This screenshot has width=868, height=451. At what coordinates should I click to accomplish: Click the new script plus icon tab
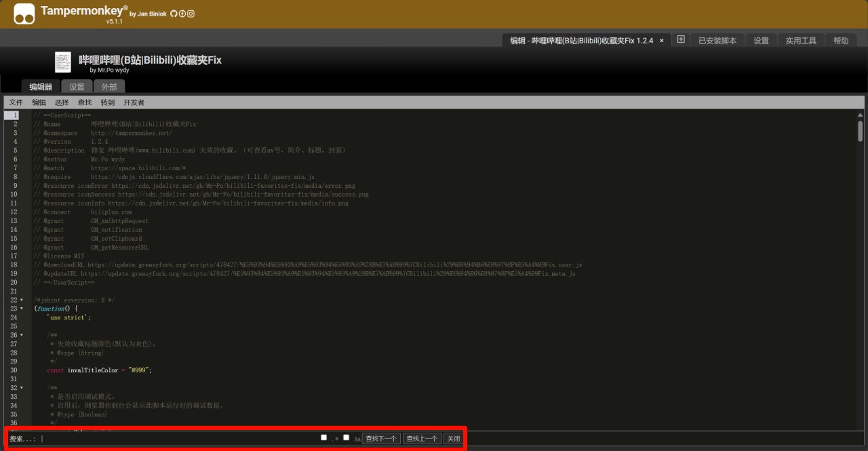(681, 39)
